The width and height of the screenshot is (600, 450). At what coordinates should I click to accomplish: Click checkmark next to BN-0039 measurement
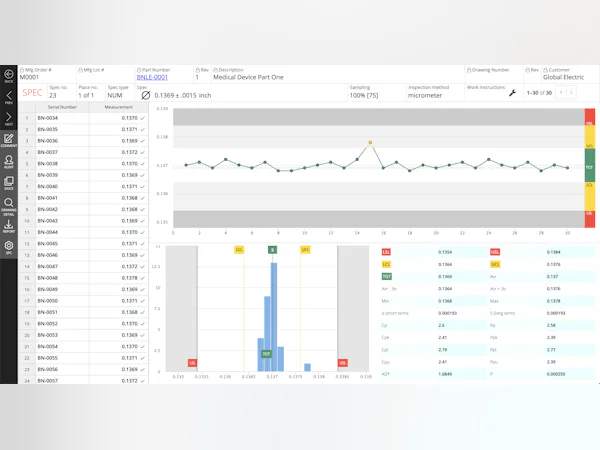point(142,175)
